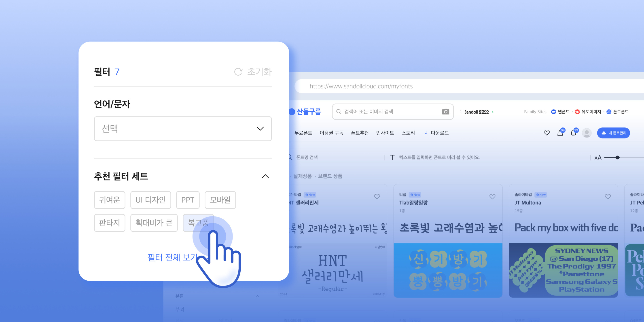Screen dimensions: 644x322
Task: Open the shopping bag cart icon
Action: point(560,133)
